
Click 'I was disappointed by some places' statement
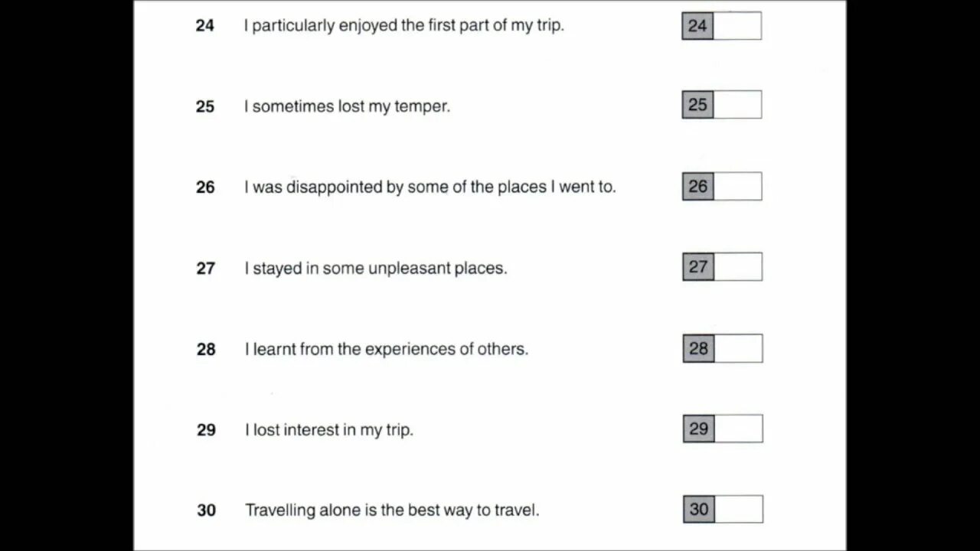coord(430,187)
